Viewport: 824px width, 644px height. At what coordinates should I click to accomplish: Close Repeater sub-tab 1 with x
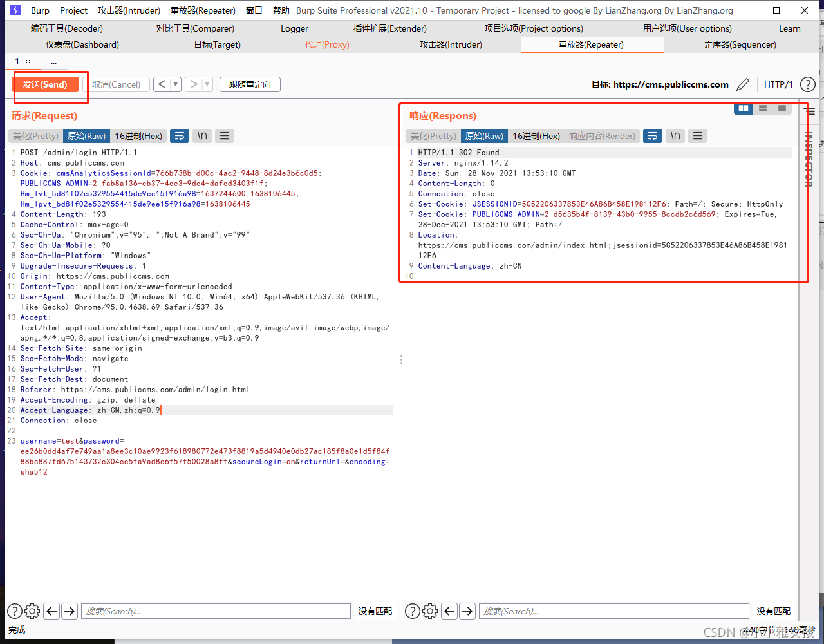coord(28,61)
